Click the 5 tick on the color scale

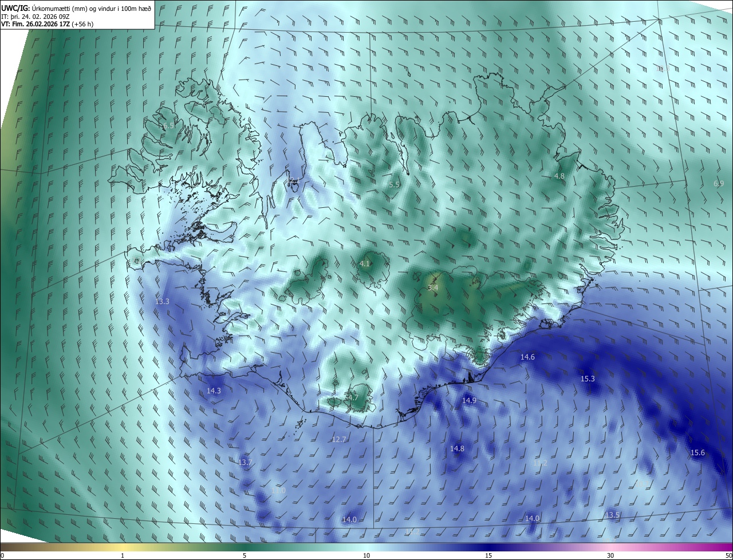pyautogui.click(x=245, y=555)
